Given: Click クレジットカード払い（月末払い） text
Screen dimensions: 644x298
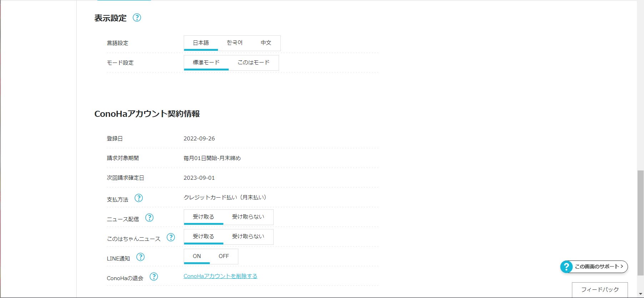Looking at the screenshot, I should point(225,198).
